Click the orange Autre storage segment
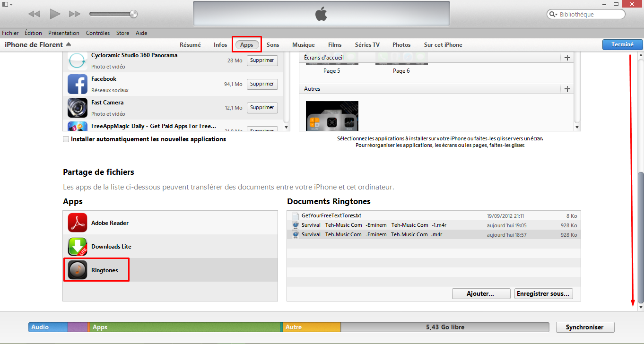Viewport: 644px width, 344px height. pyautogui.click(x=312, y=327)
